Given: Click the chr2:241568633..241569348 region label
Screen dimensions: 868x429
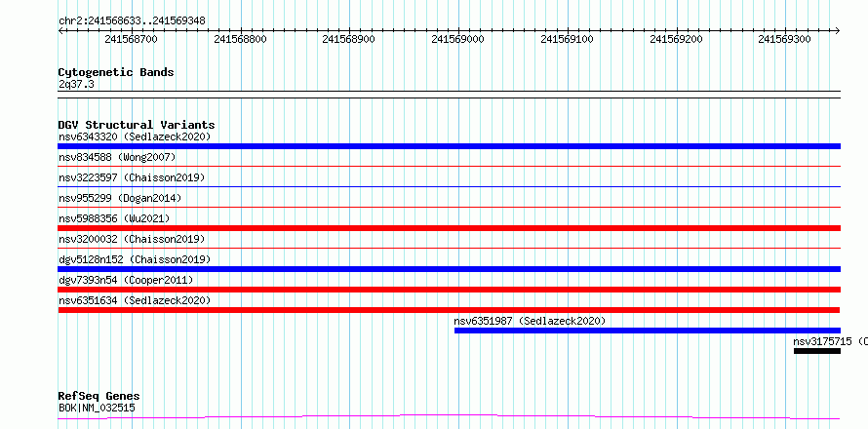Looking at the screenshot, I should [x=132, y=20].
